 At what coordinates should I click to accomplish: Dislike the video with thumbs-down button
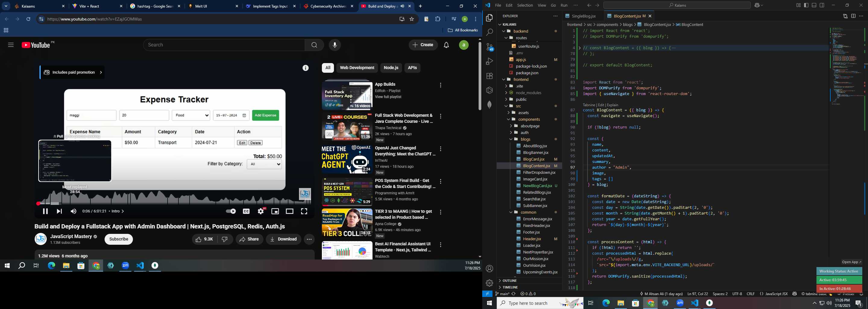[225, 239]
